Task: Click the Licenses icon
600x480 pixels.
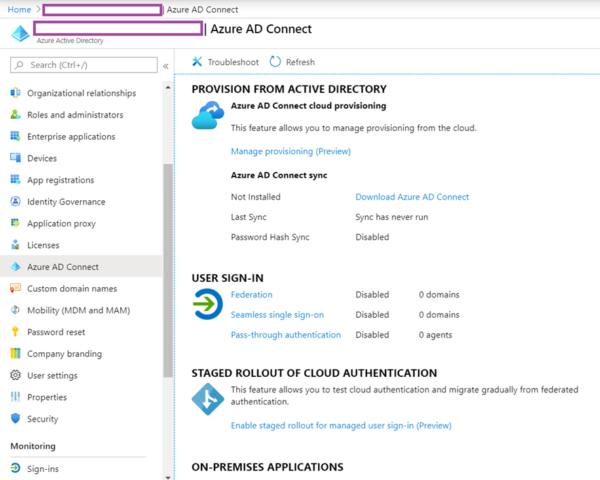Action: coord(15,245)
